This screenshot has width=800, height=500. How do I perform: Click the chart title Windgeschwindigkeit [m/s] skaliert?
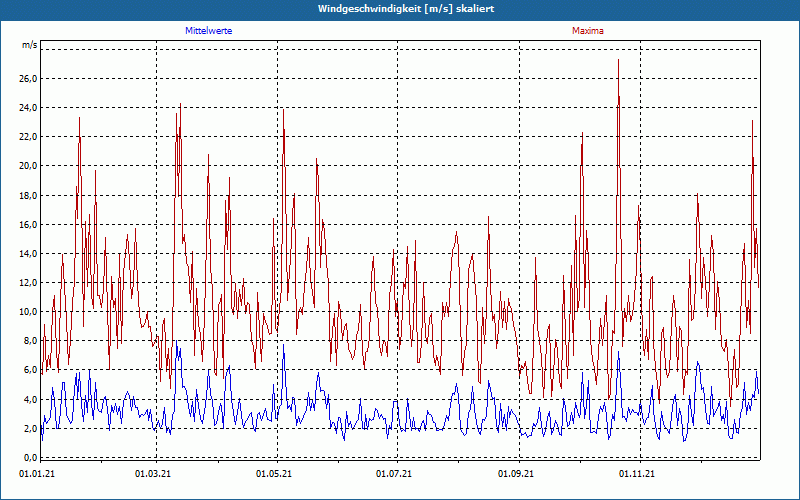pos(406,9)
